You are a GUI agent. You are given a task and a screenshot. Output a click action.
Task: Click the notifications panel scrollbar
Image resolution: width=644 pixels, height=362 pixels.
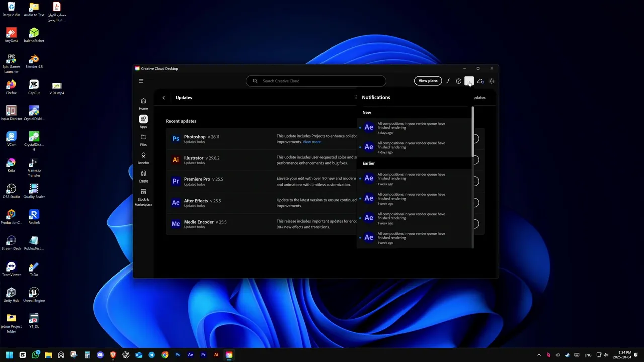472,131
